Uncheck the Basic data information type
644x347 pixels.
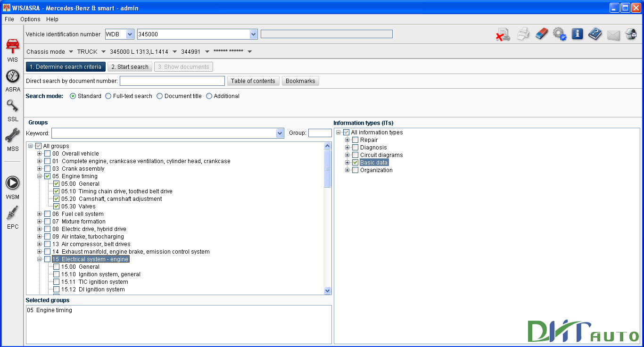tap(355, 163)
